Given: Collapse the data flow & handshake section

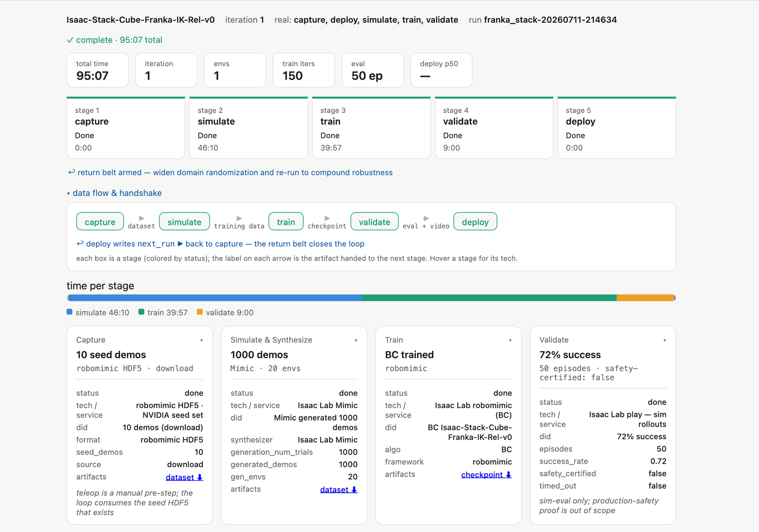Looking at the screenshot, I should tap(114, 193).
